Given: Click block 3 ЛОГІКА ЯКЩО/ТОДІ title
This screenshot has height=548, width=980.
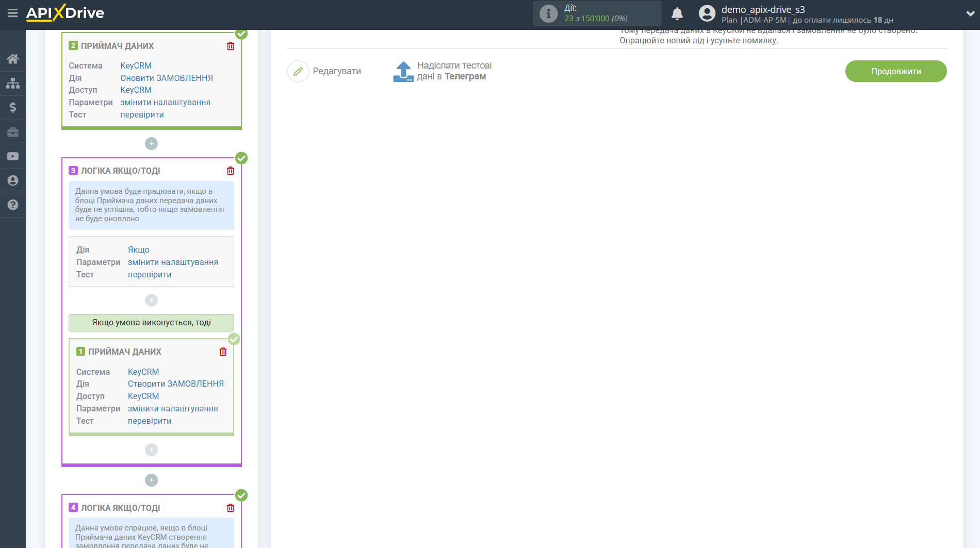Looking at the screenshot, I should pos(120,171).
